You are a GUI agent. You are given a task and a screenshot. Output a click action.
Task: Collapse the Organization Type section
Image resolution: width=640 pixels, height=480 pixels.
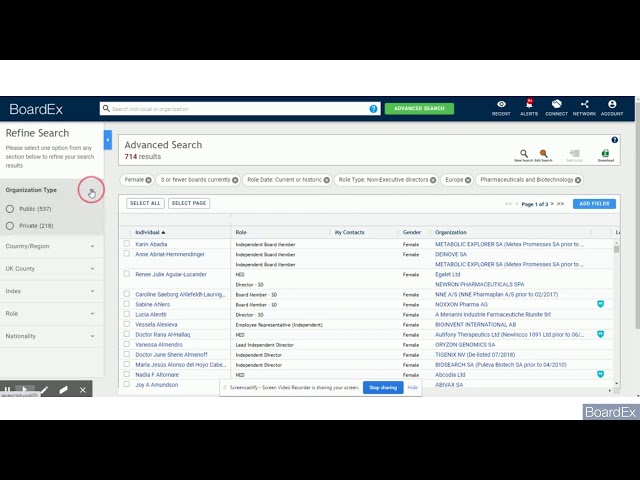[92, 190]
